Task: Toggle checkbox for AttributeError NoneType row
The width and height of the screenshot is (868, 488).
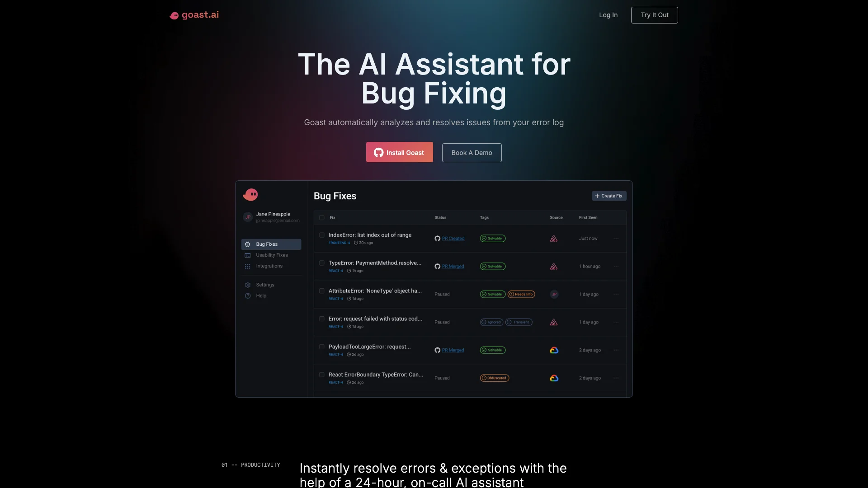Action: coord(321,294)
